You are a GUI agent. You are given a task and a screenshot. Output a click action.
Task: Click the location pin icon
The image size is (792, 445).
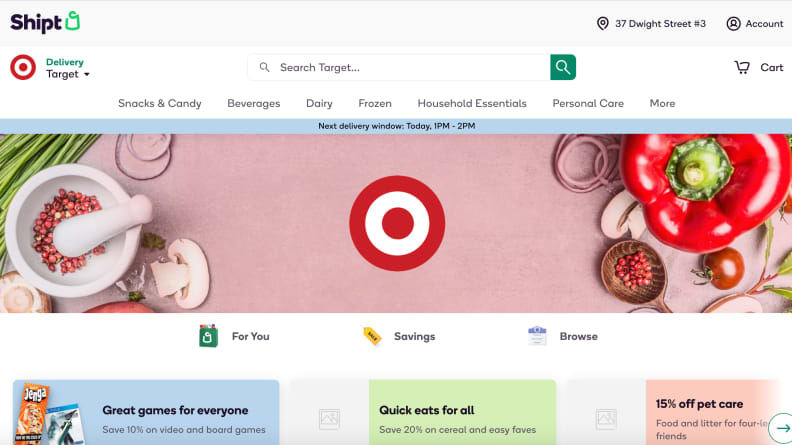tap(603, 24)
